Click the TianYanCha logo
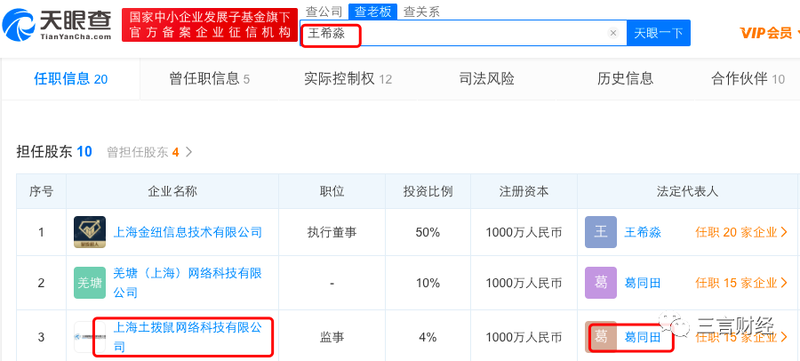The image size is (800, 361). coord(57,24)
